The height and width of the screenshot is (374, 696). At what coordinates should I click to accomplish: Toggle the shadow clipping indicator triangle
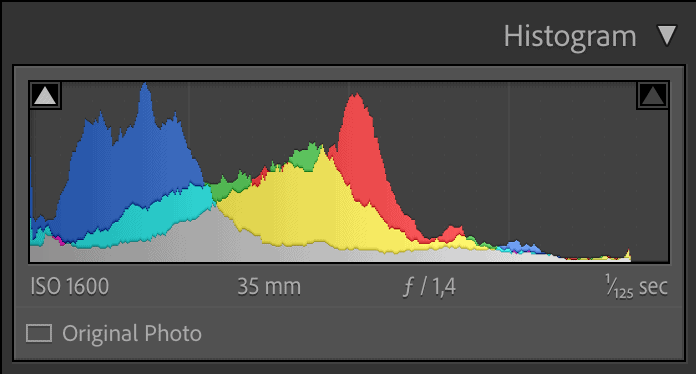pyautogui.click(x=45, y=95)
